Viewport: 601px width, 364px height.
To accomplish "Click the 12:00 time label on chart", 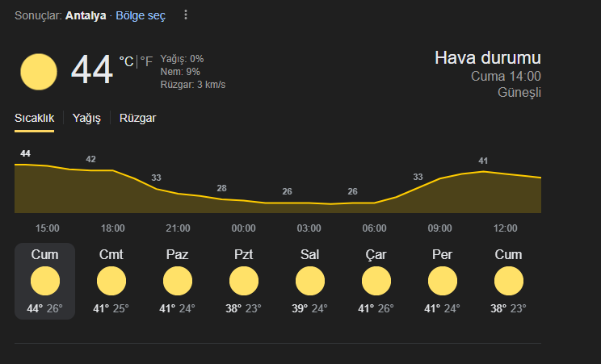I will pyautogui.click(x=505, y=228).
